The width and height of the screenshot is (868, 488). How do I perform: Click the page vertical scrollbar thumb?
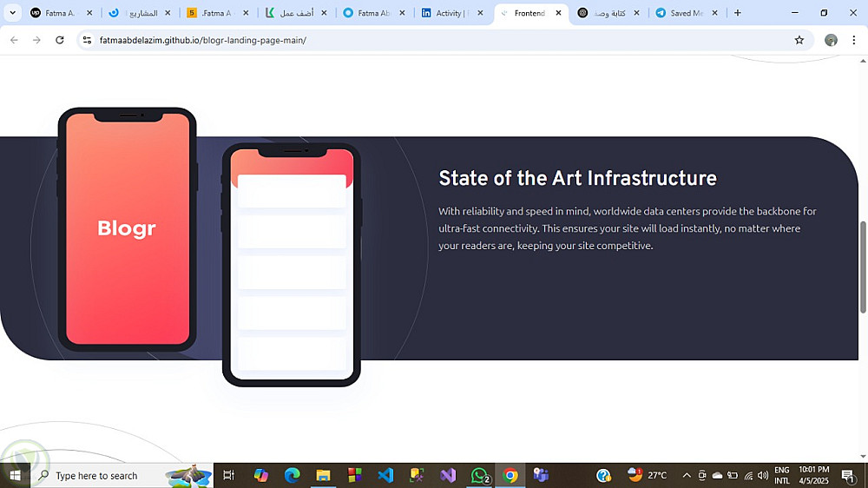[863, 267]
